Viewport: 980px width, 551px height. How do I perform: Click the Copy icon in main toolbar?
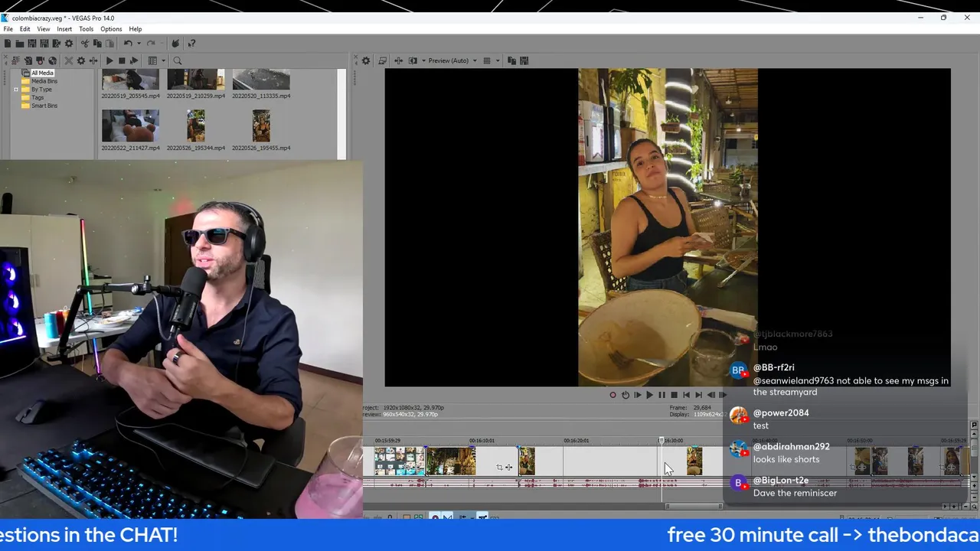[x=97, y=44]
